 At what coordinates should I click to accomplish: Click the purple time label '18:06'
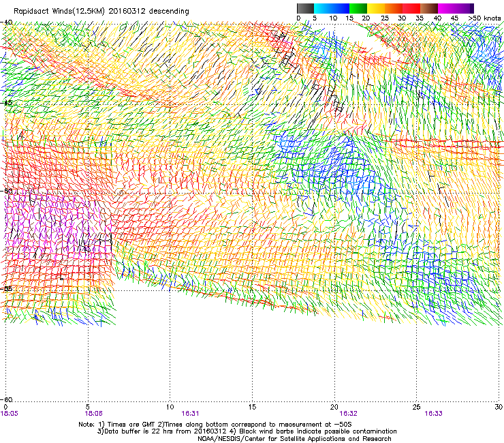(x=94, y=414)
